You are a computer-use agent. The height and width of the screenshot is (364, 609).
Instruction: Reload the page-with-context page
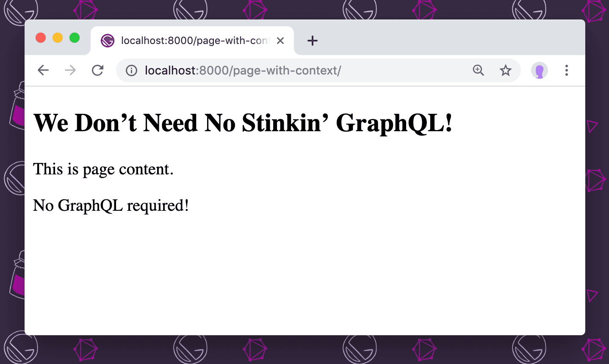point(98,70)
